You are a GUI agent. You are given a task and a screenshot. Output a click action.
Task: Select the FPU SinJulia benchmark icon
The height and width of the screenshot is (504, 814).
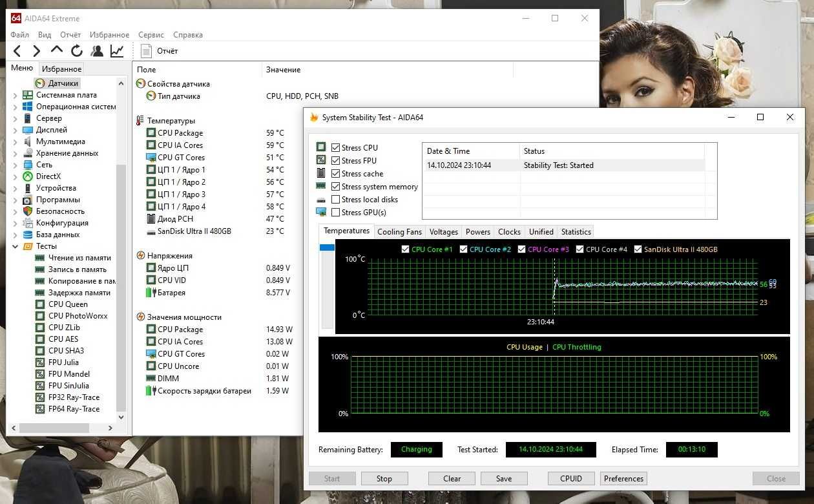40,386
